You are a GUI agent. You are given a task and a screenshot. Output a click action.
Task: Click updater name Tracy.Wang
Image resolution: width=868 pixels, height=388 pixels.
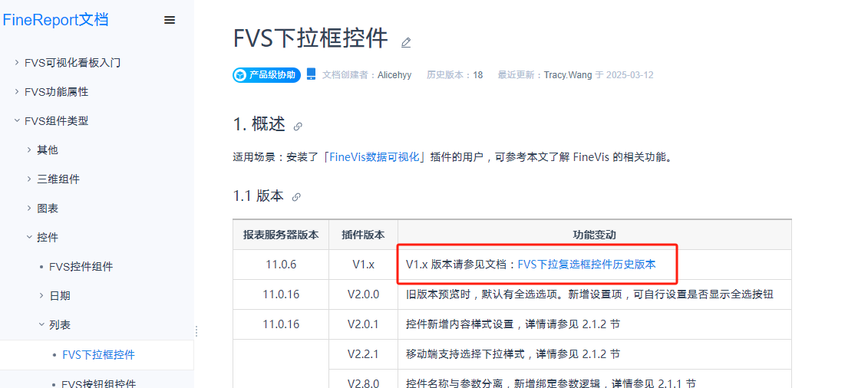[568, 74]
